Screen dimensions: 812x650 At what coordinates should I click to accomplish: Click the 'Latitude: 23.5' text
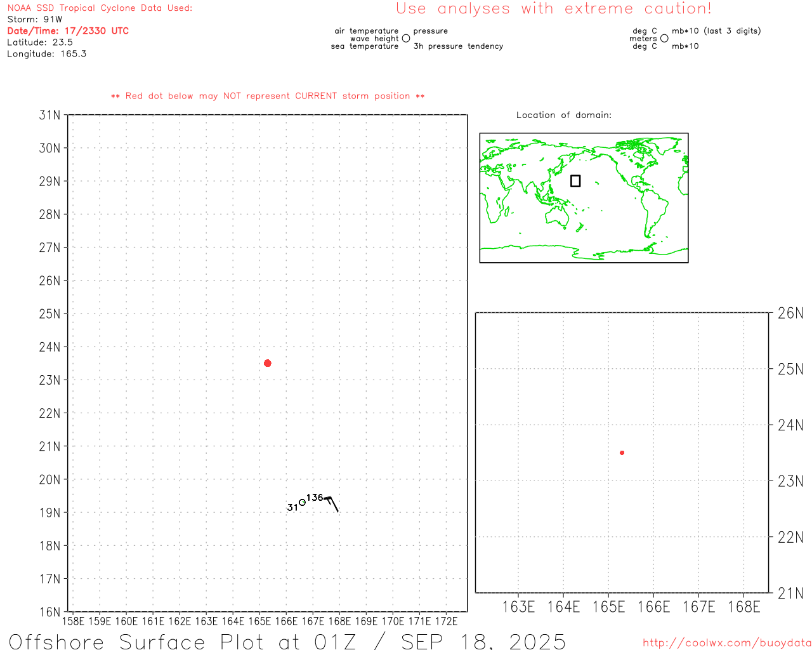point(40,42)
